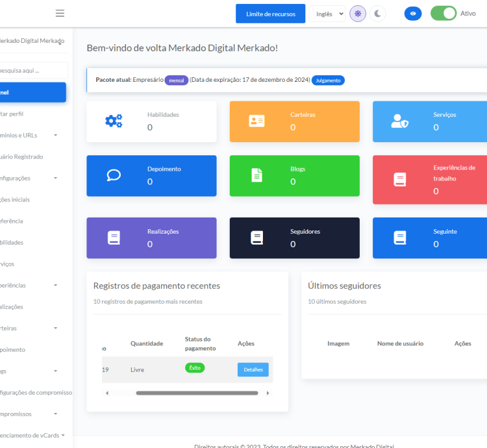This screenshot has width=487, height=448.
Task: Open the Inglês language dropdown
Action: tap(327, 14)
